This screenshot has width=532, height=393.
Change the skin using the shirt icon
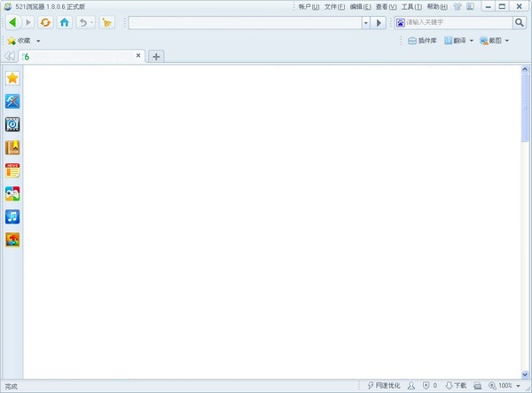coord(458,6)
